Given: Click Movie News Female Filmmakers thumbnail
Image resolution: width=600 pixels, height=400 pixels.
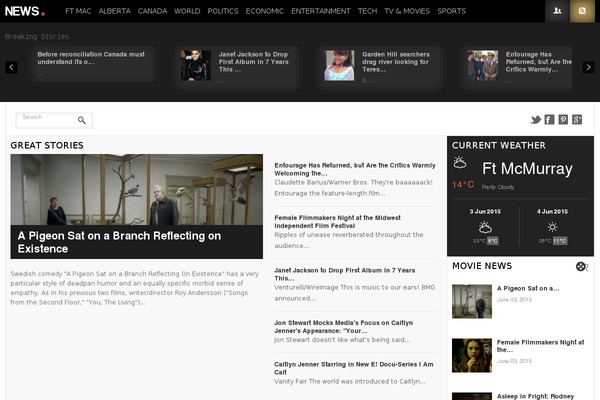Looking at the screenshot, I should pyautogui.click(x=472, y=355).
